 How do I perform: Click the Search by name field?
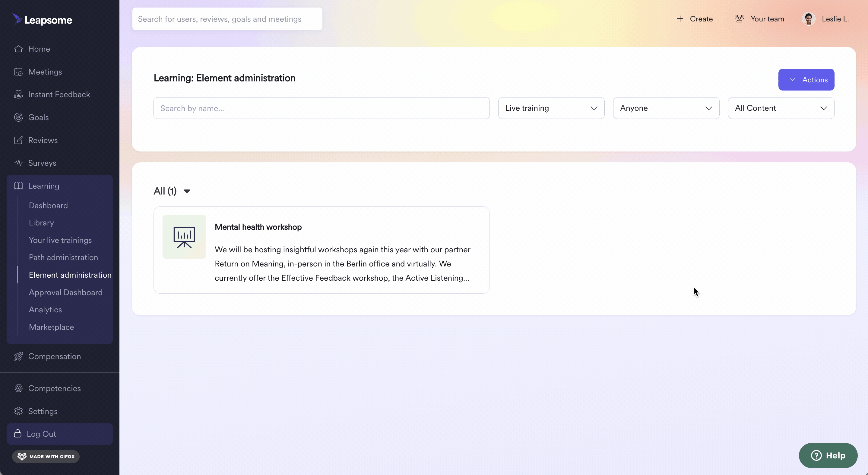pos(321,108)
